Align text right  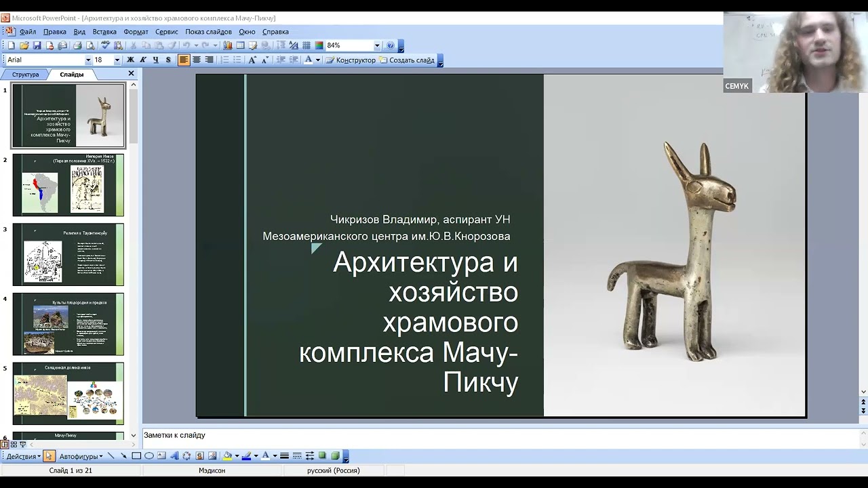209,60
